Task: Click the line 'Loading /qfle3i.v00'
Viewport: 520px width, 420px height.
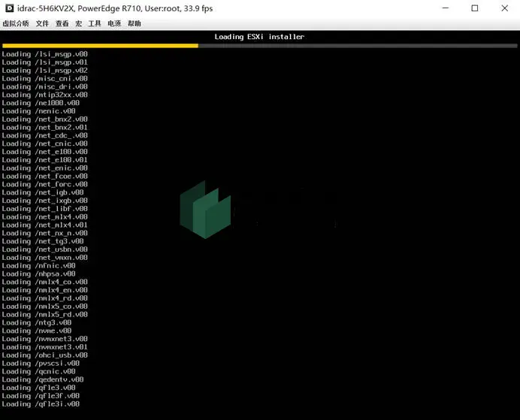Action: [x=41, y=404]
